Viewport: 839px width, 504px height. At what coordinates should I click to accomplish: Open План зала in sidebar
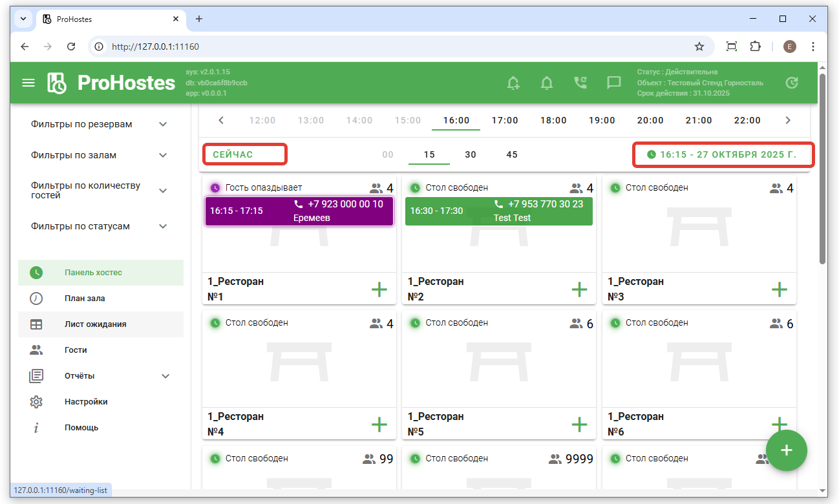point(84,299)
